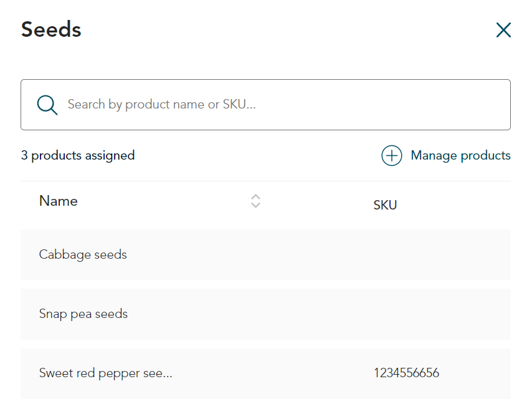
Task: Close the Seeds panel with the X
Action: pos(503,30)
